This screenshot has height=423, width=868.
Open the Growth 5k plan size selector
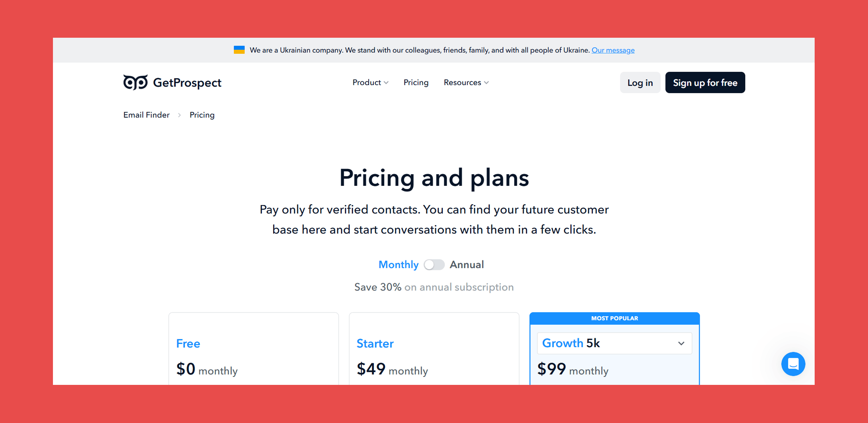614,343
